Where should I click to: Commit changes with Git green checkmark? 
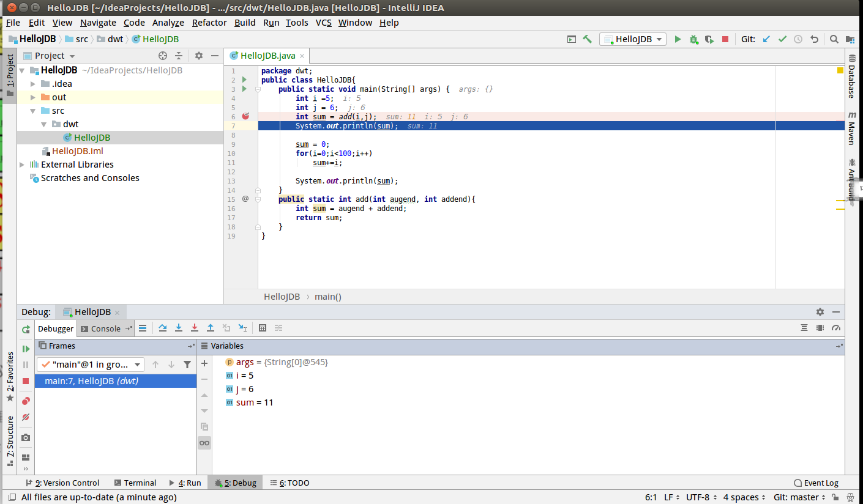coord(782,39)
